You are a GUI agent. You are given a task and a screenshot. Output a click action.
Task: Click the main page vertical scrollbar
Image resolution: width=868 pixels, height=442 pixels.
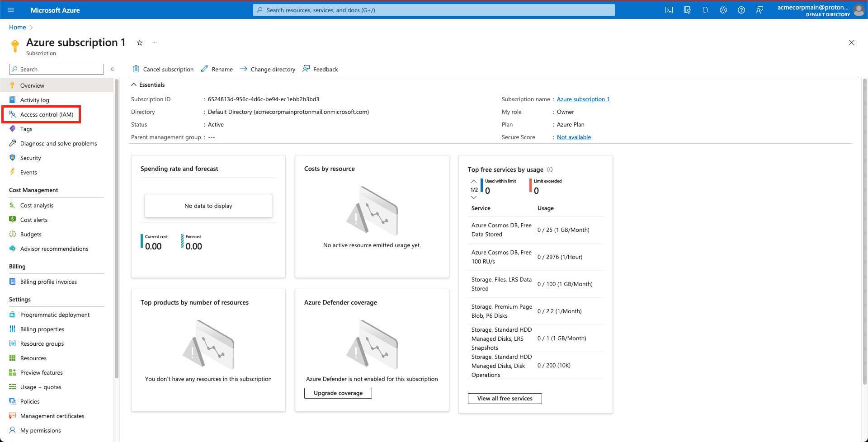coord(864,230)
